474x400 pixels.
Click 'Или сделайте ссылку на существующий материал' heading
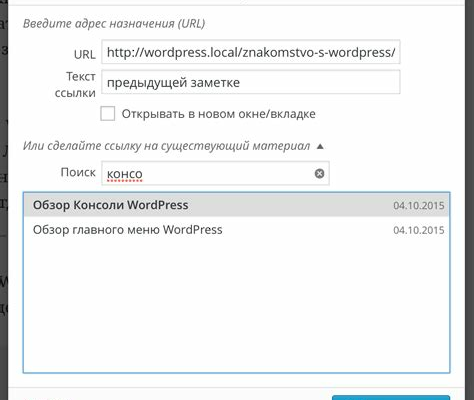pyautogui.click(x=166, y=146)
